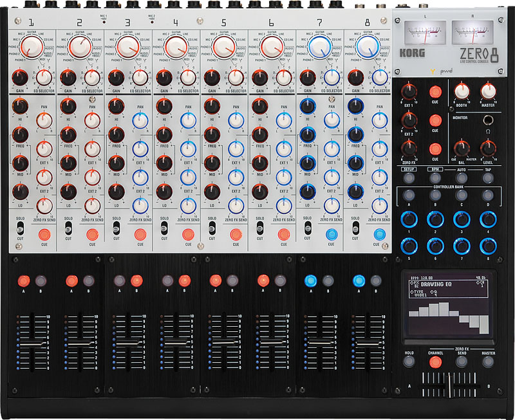Image resolution: width=515 pixels, height=420 pixels.
Task: Select Controller Bank A
Action: 409,195
